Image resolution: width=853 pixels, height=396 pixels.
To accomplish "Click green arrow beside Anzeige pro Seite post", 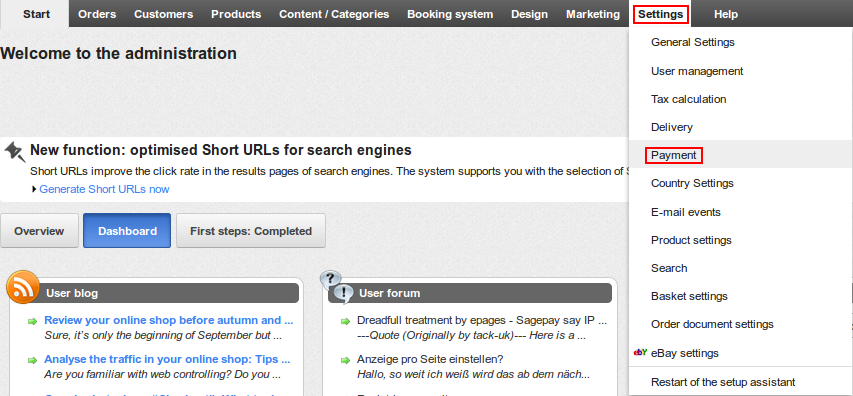I will point(345,360).
